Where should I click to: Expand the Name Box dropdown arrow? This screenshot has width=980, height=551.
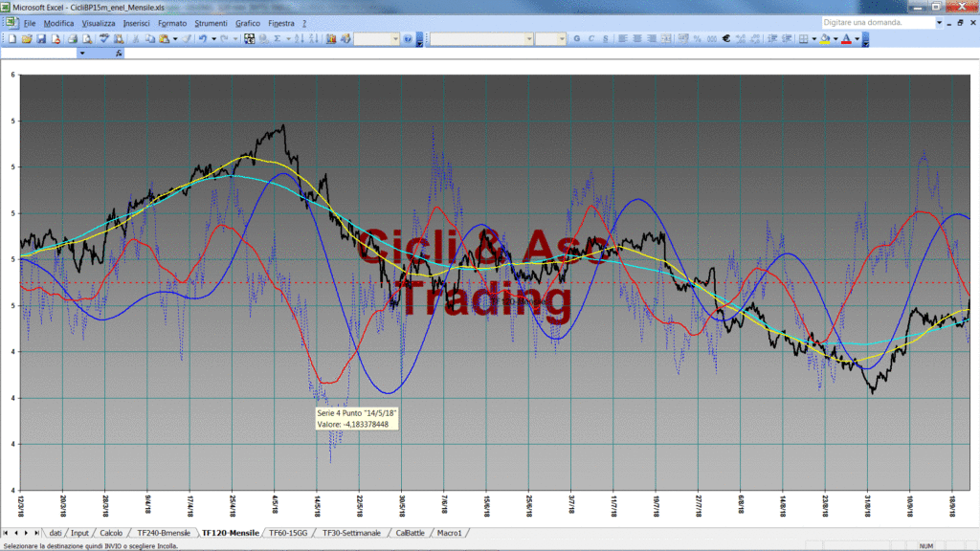tap(82, 54)
